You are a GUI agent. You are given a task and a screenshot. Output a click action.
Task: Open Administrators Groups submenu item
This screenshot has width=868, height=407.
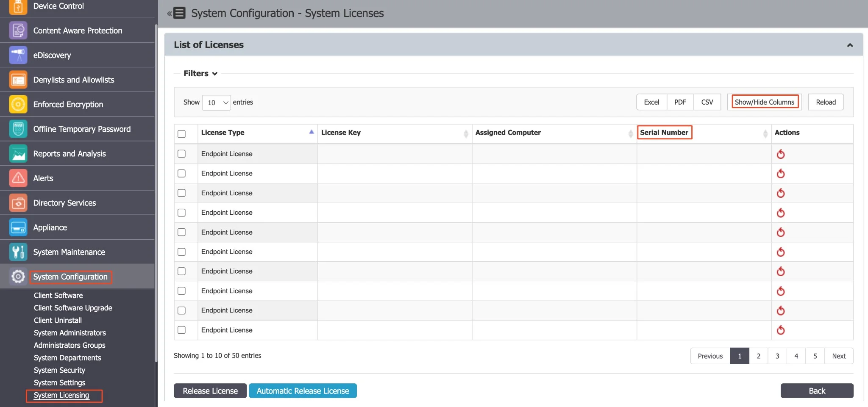(70, 345)
